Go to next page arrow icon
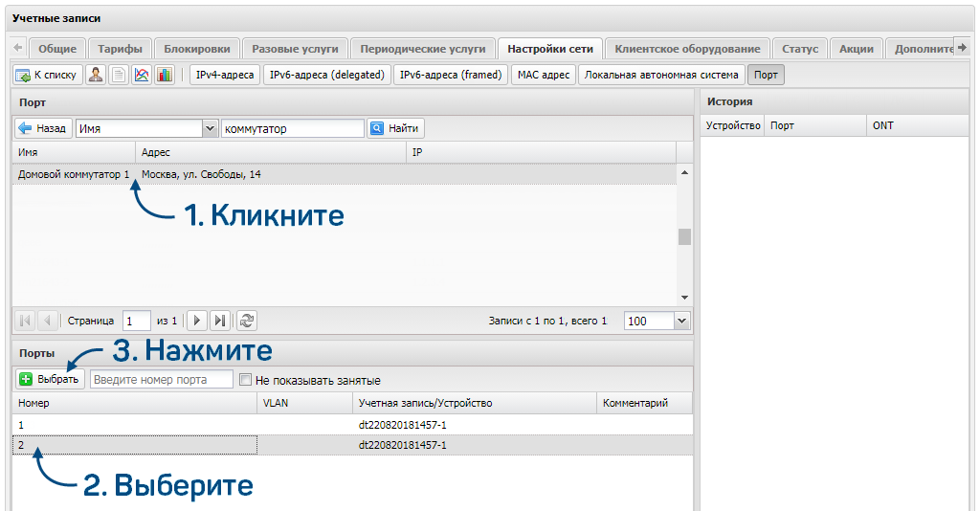The height and width of the screenshot is (511, 980). coord(197,322)
